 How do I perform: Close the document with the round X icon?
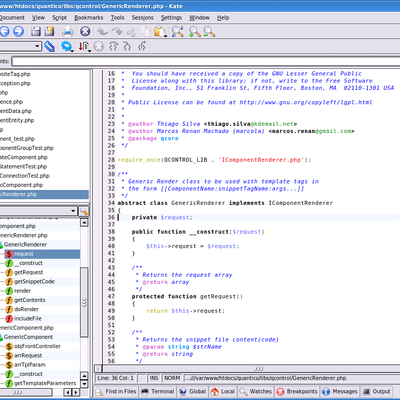pyautogui.click(x=85, y=32)
